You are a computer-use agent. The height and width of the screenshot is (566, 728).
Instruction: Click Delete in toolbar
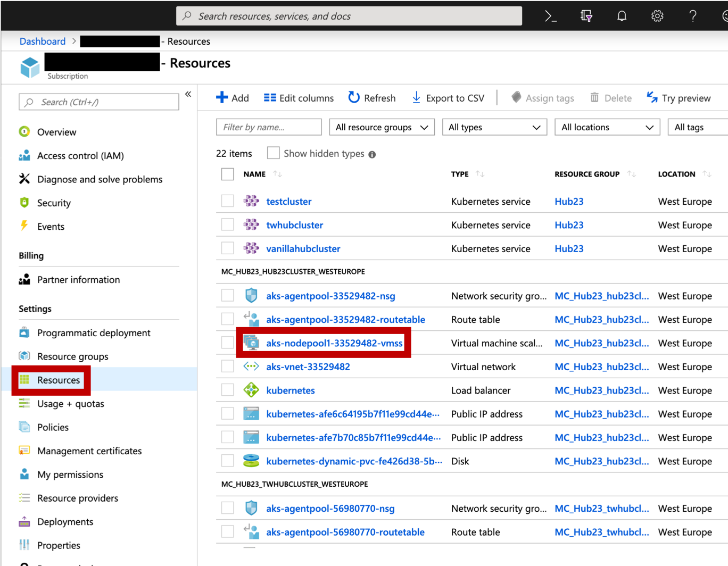click(x=611, y=98)
